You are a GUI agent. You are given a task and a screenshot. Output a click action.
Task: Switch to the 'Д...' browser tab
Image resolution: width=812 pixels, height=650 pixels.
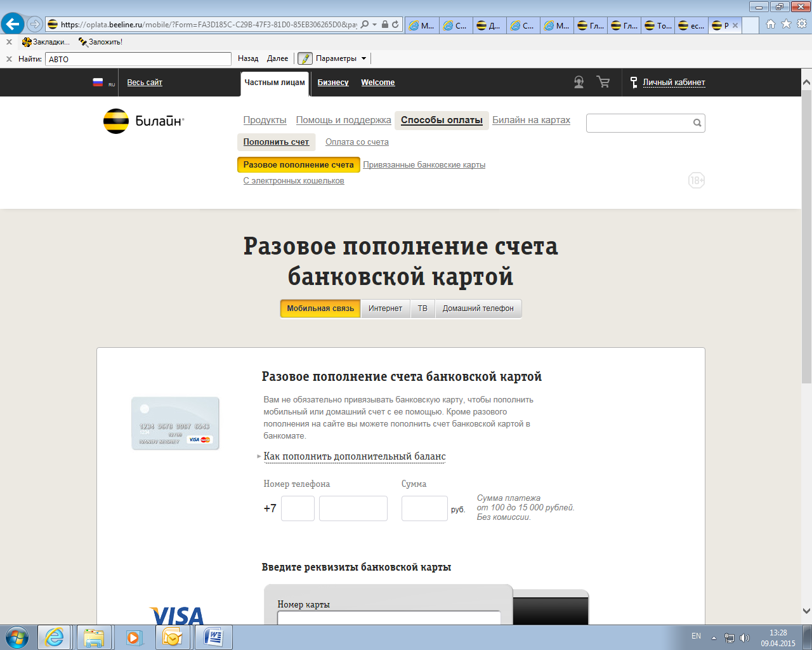(489, 25)
